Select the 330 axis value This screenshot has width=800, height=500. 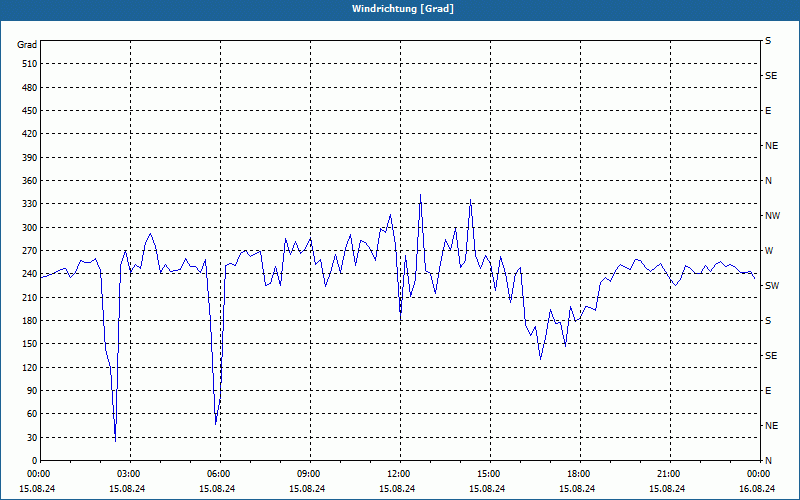coord(30,204)
